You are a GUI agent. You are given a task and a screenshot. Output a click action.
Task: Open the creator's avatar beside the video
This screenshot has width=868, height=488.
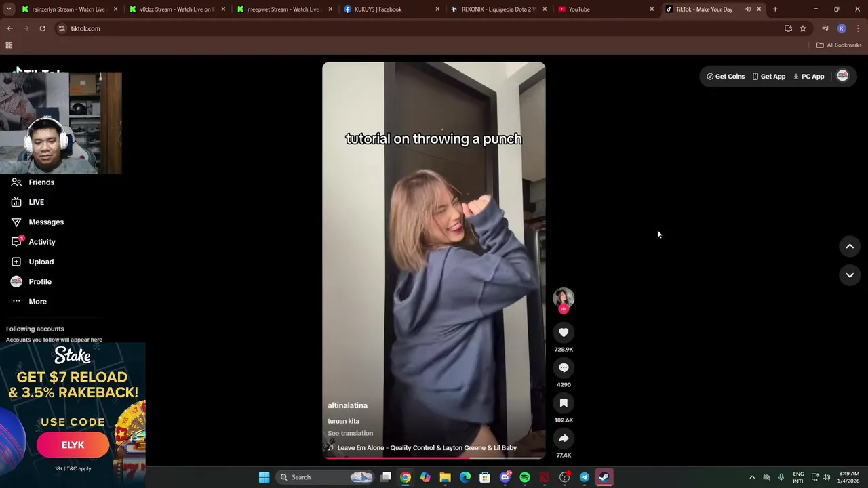564,297
